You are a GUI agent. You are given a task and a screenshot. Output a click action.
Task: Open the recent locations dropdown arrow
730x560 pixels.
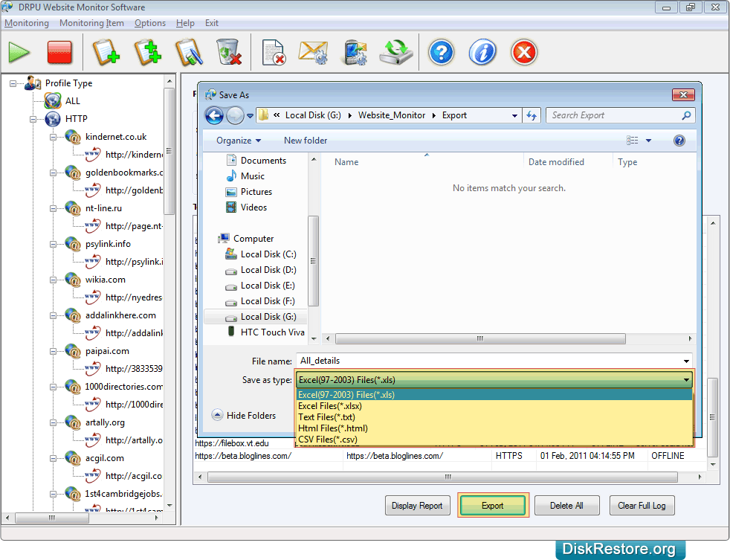tap(250, 115)
